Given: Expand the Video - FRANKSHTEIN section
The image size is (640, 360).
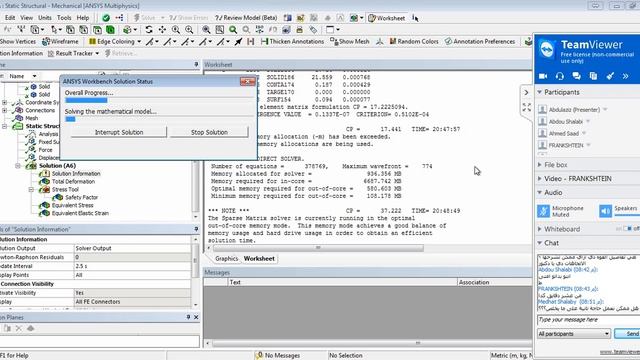Looking at the screenshot, I should (x=540, y=179).
